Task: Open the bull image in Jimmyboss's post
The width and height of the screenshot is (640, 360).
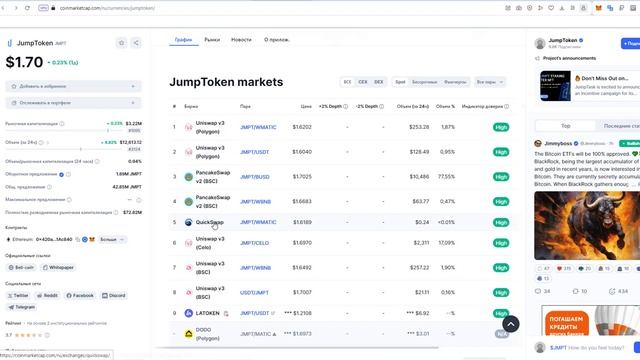Action: (x=587, y=226)
